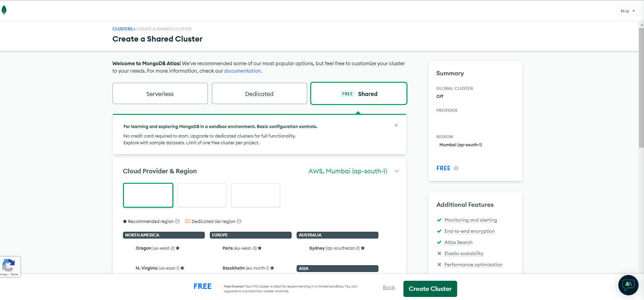This screenshot has height=300, width=644.
Task: Click the Europe region header
Action: click(251, 235)
